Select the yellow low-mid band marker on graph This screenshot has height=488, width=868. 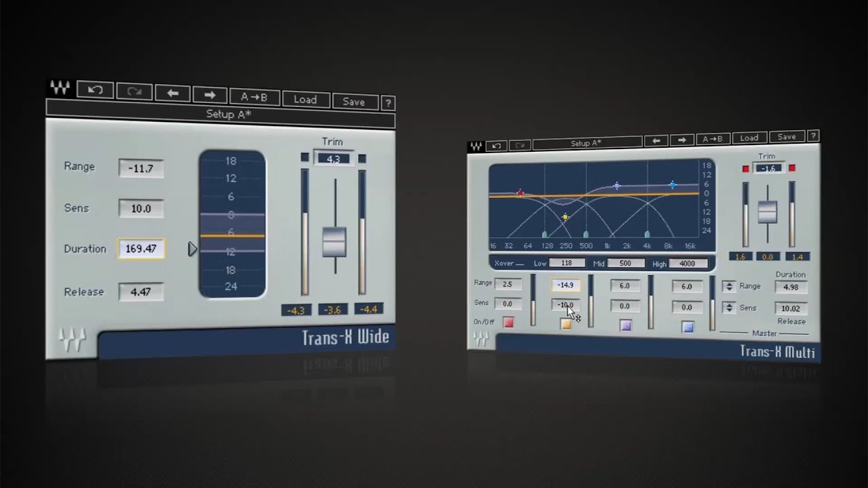coord(566,217)
